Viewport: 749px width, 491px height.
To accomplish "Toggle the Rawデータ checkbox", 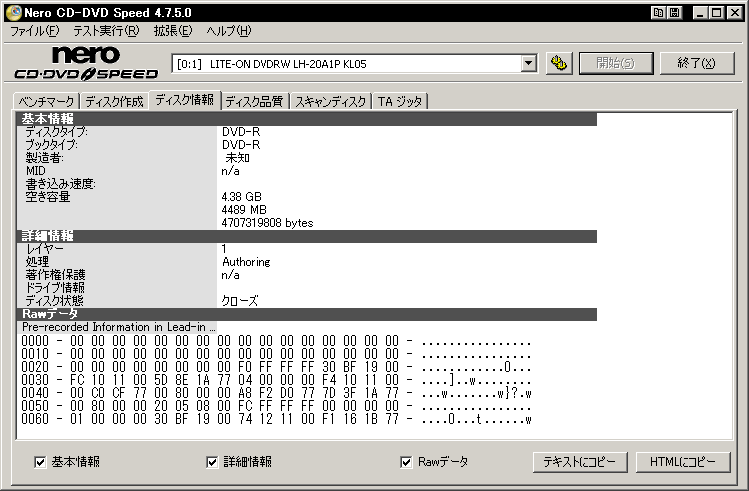I will coord(406,462).
